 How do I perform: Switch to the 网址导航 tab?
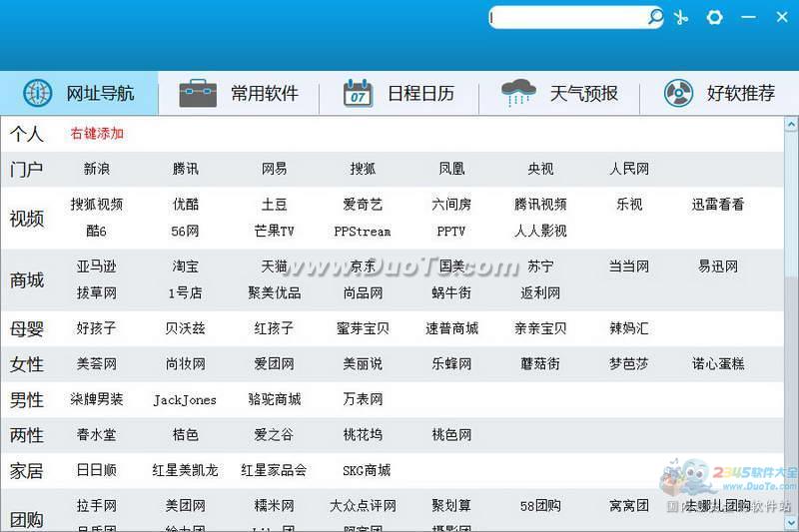click(79, 93)
